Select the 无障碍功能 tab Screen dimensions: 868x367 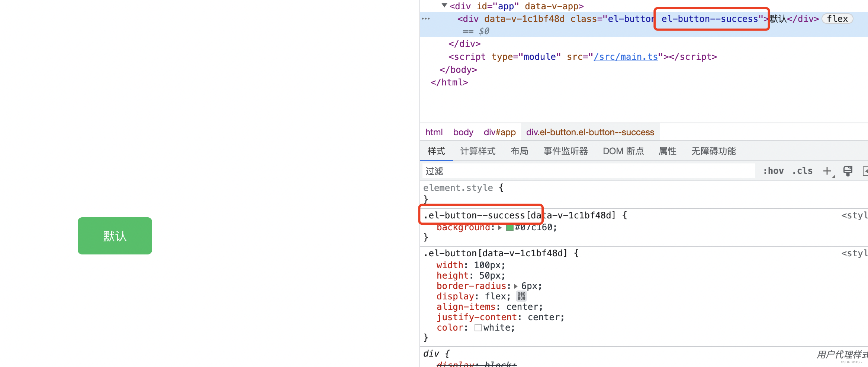[713, 151]
